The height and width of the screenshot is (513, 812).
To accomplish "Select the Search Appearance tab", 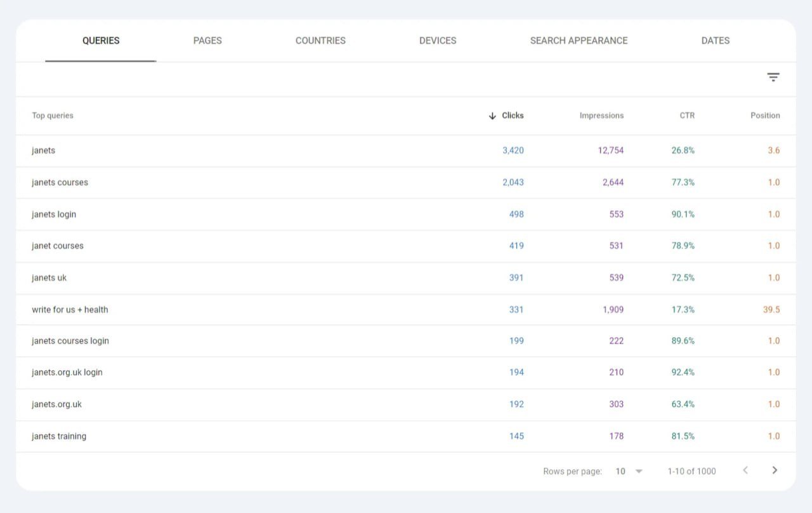I will tap(579, 41).
